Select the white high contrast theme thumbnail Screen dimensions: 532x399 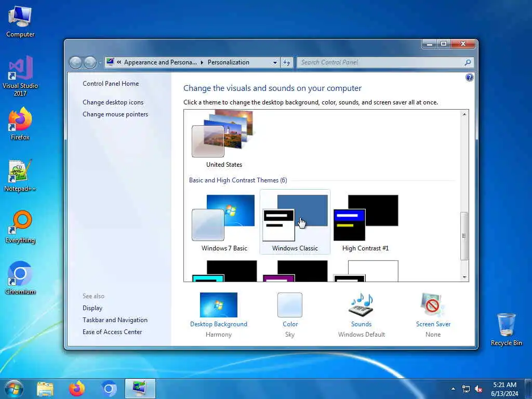point(365,271)
